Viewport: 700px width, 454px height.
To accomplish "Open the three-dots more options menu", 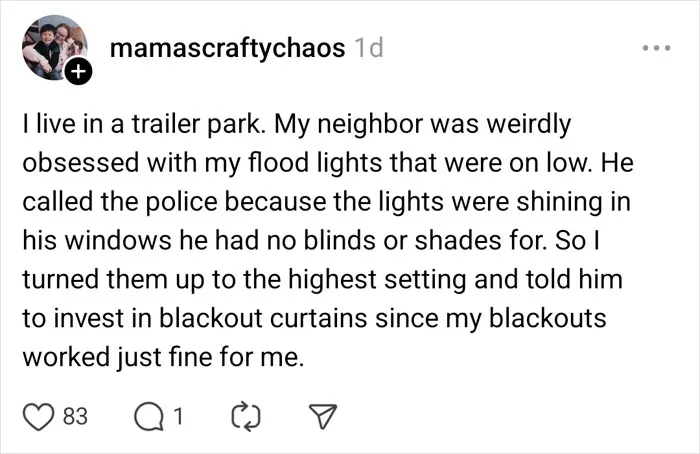I will 656,48.
